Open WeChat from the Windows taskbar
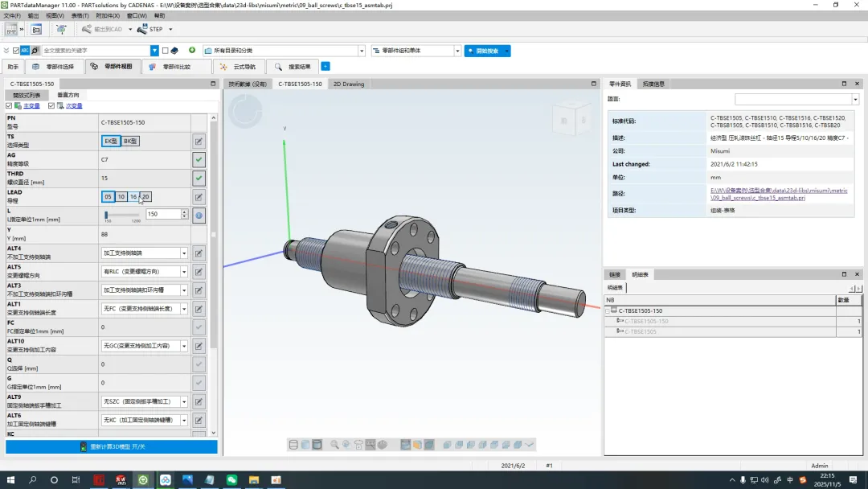 (x=231, y=480)
